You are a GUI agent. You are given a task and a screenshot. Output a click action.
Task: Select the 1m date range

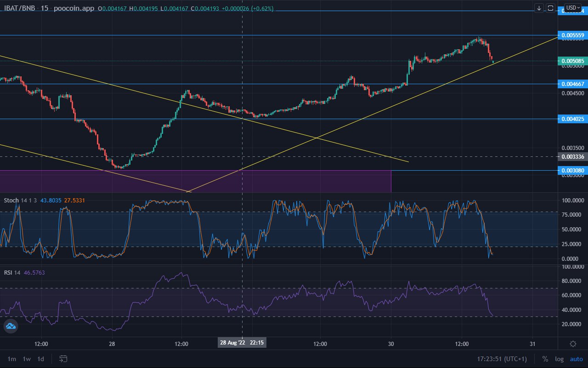[x=12, y=359]
